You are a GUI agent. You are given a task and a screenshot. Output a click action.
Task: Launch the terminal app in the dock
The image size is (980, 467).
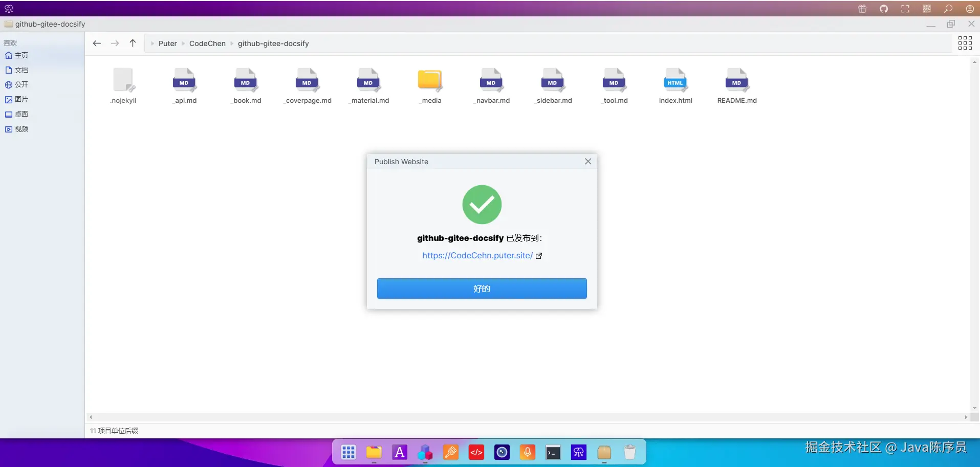[x=553, y=452]
